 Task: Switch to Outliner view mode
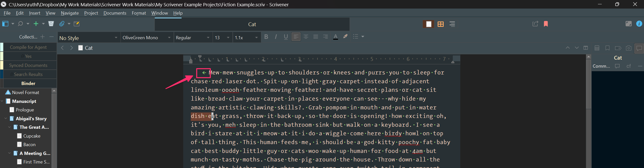pos(452,24)
